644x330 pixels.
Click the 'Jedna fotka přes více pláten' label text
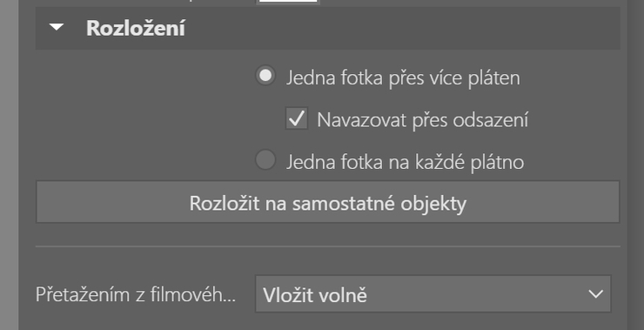pos(403,77)
